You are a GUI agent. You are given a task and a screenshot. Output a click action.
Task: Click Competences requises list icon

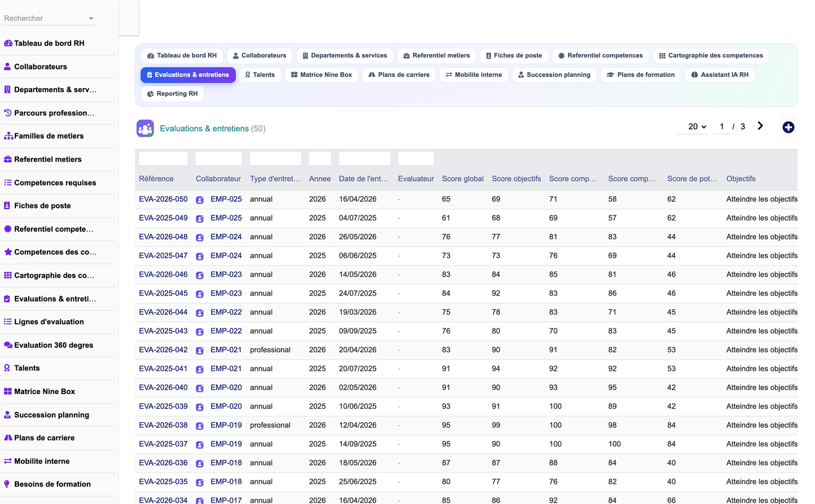pyautogui.click(x=8, y=183)
